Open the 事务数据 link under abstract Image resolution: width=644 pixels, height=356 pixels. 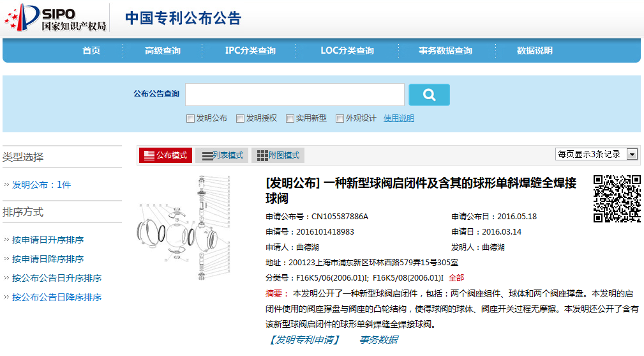378,340
